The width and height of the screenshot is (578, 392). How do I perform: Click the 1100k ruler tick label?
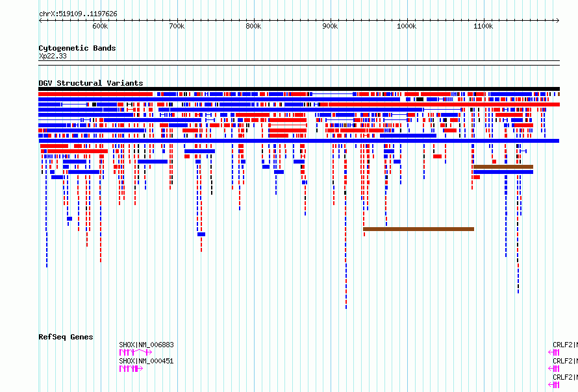coord(483,26)
